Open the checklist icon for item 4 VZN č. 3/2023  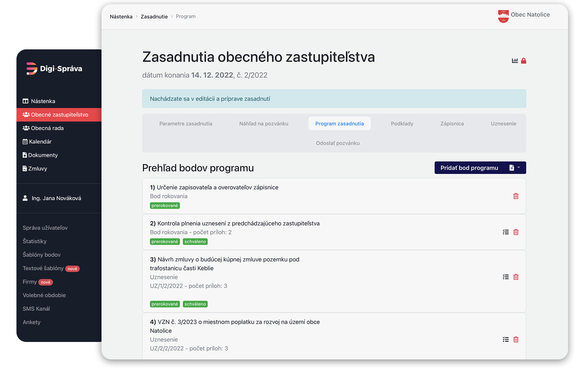(x=506, y=339)
